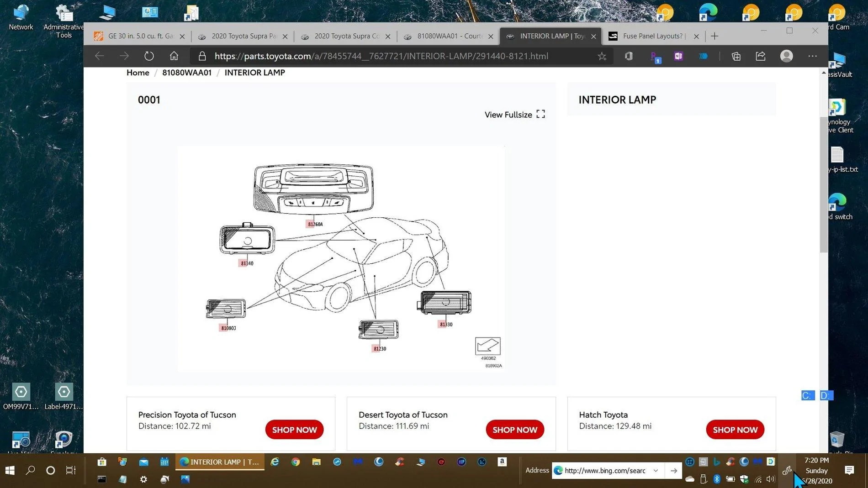Click the Bluetooth tray icon
This screenshot has width=868, height=488.
tap(717, 479)
